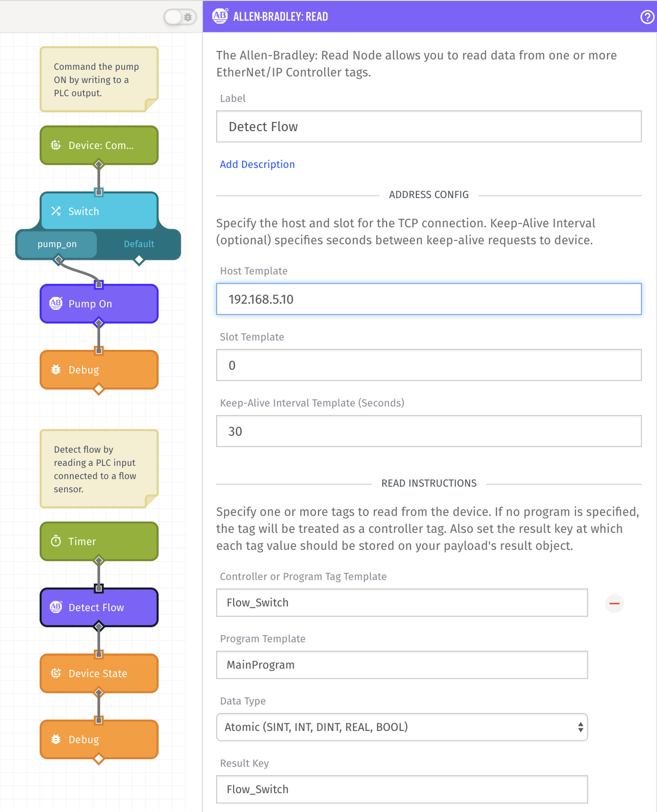Click the bug icon on the lower Debug node
Viewport: 657px width, 812px height.
tap(56, 740)
